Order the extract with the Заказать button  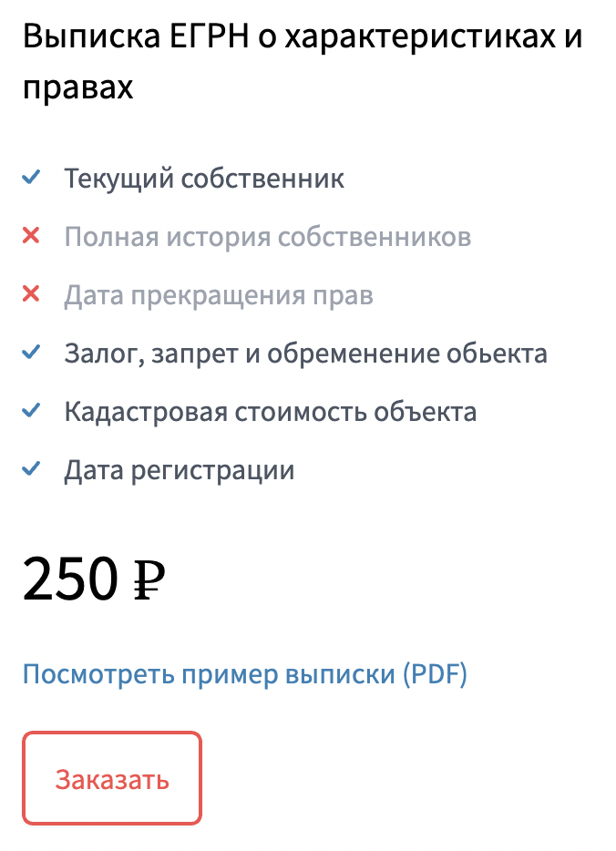point(112,779)
